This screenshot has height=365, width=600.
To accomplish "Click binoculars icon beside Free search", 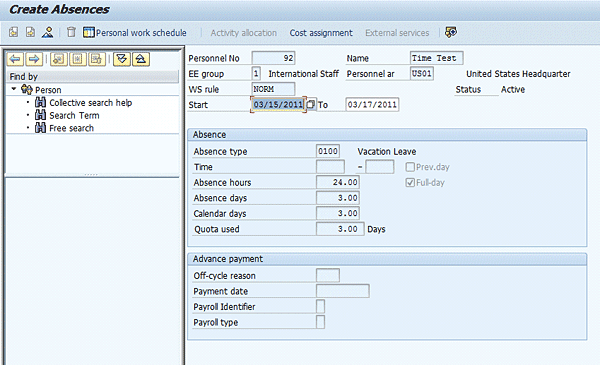I will click(40, 128).
